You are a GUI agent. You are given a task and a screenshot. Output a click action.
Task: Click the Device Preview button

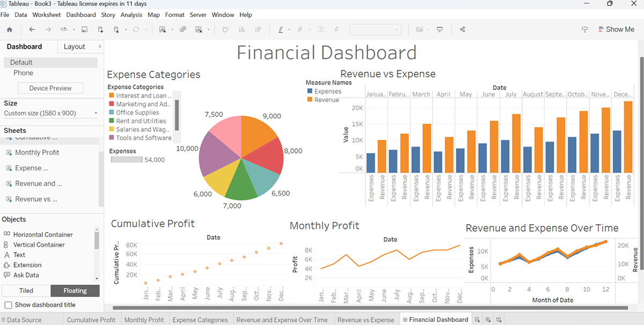[50, 88]
